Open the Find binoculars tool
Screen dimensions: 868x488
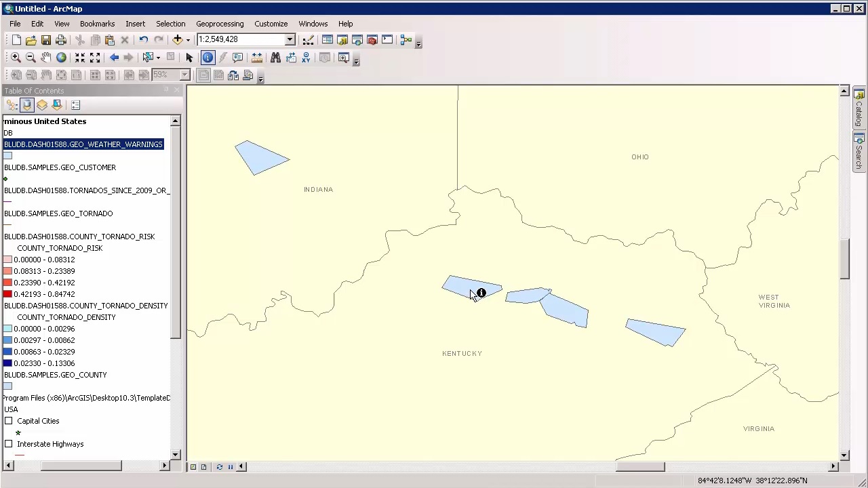click(275, 58)
